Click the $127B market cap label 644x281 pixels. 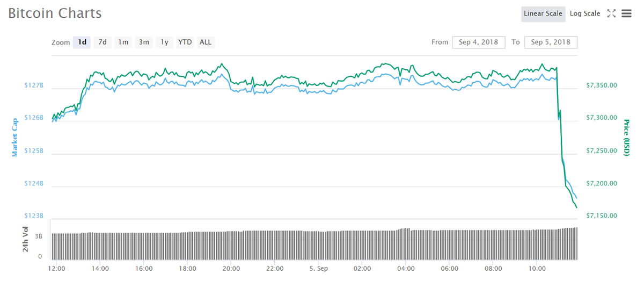point(33,85)
